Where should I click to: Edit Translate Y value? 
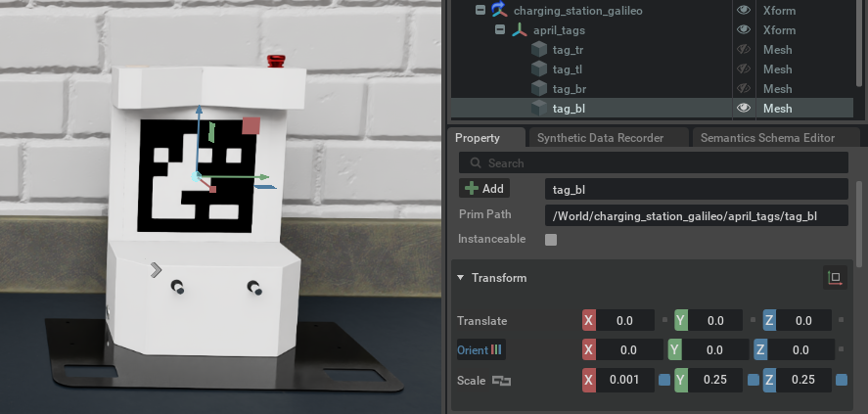tap(715, 320)
